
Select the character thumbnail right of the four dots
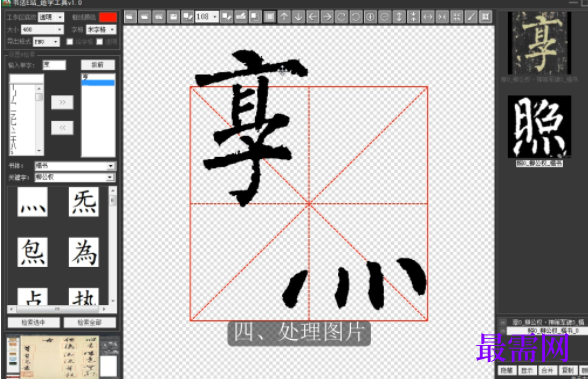coord(84,202)
